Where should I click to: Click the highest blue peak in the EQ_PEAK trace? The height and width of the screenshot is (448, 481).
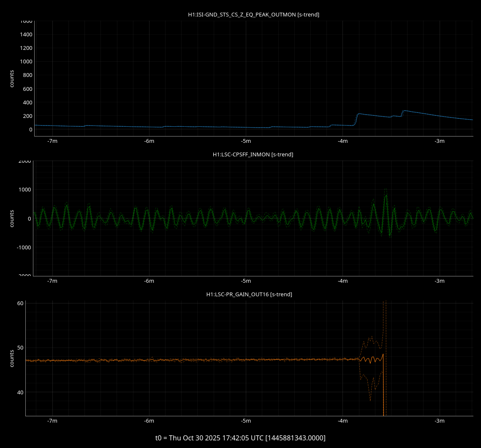[x=404, y=111]
